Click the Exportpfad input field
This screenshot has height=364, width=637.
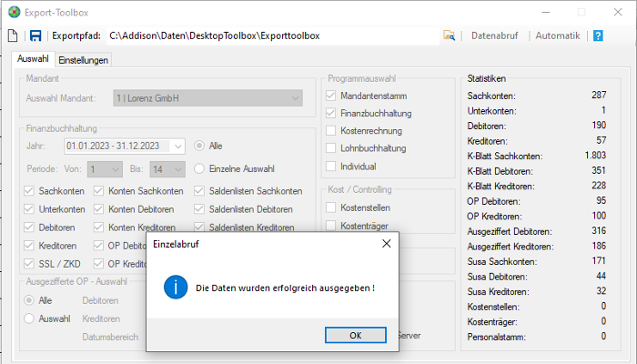tap(273, 35)
